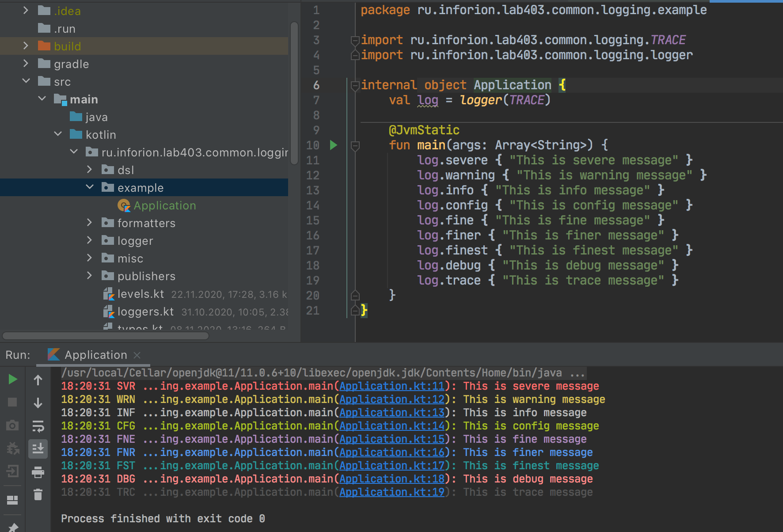Screen dimensions: 783x532
Task: Toggle soft-wrap in the console
Action: (x=38, y=426)
